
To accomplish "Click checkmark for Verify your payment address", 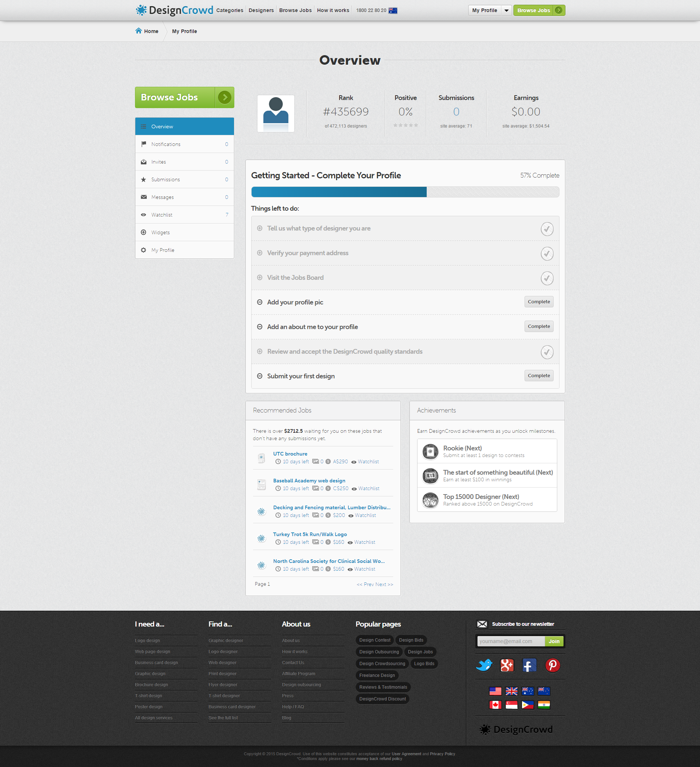I will tap(547, 253).
